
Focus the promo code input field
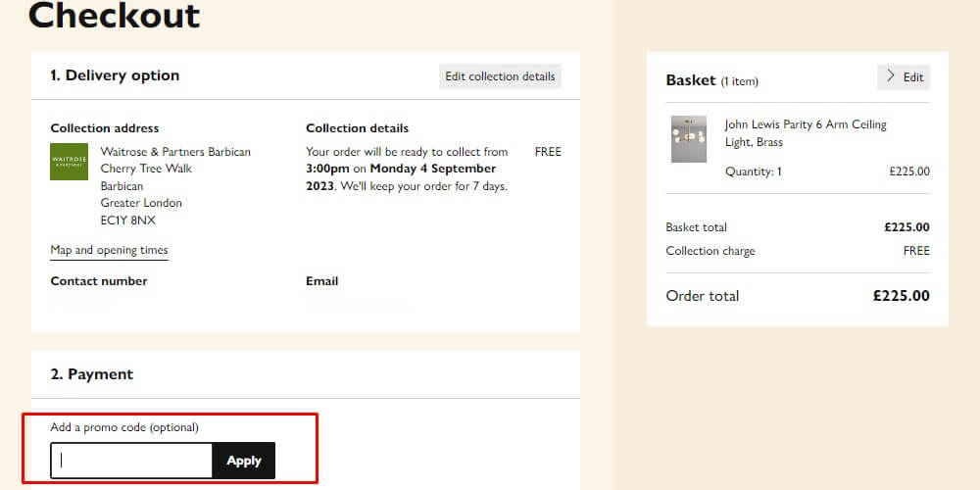(x=131, y=461)
